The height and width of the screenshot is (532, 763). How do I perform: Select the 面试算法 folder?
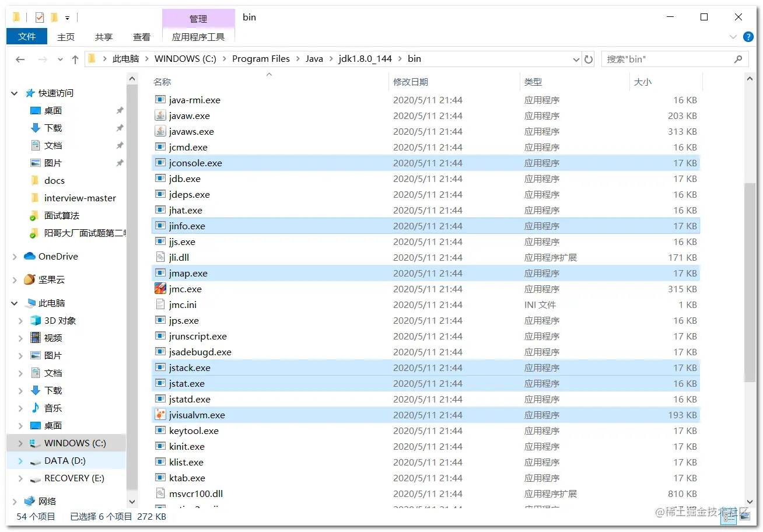[x=61, y=216]
